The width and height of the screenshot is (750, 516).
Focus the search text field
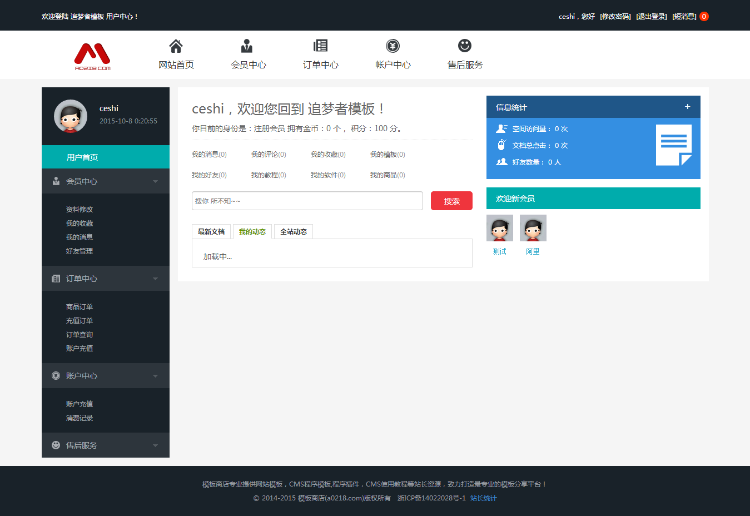coord(307,201)
